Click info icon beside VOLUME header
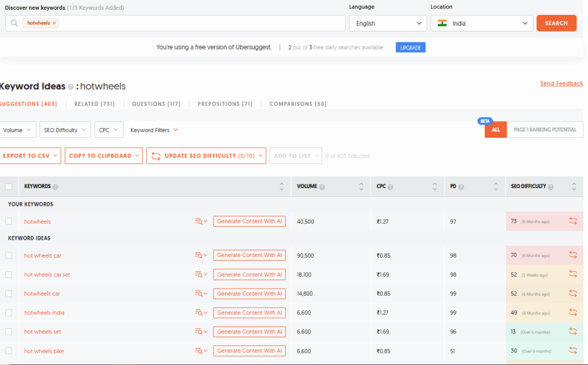The width and height of the screenshot is (588, 365). point(322,187)
